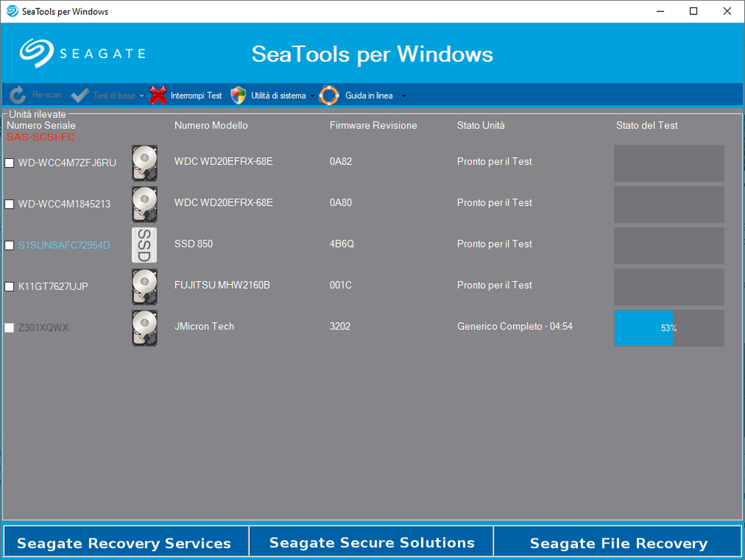Click serial number S1SUNSAFC72954D text

tap(64, 245)
